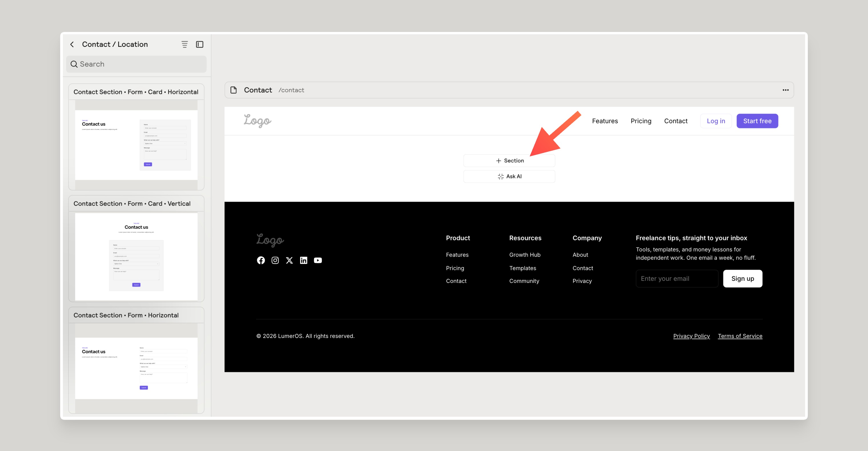This screenshot has height=451, width=868.
Task: Select Contact Section Form Horizontal thumbnail
Action: click(136, 368)
